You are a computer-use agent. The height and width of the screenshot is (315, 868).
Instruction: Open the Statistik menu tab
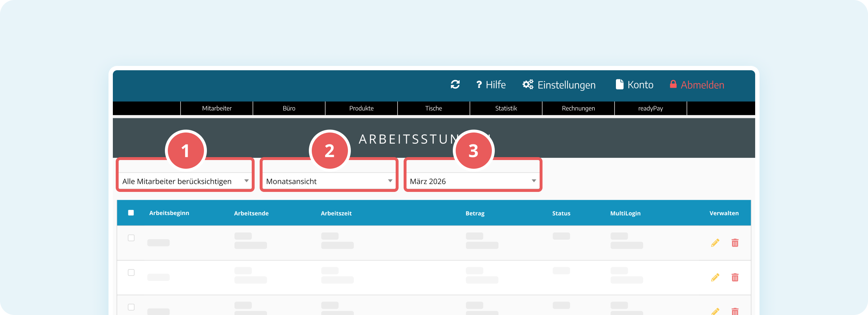point(506,108)
